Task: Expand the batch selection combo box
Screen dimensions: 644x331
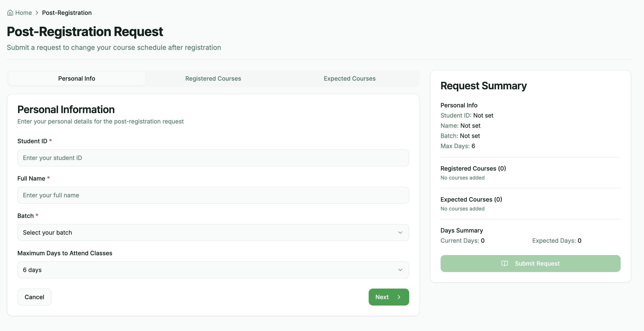Action: [x=213, y=233]
